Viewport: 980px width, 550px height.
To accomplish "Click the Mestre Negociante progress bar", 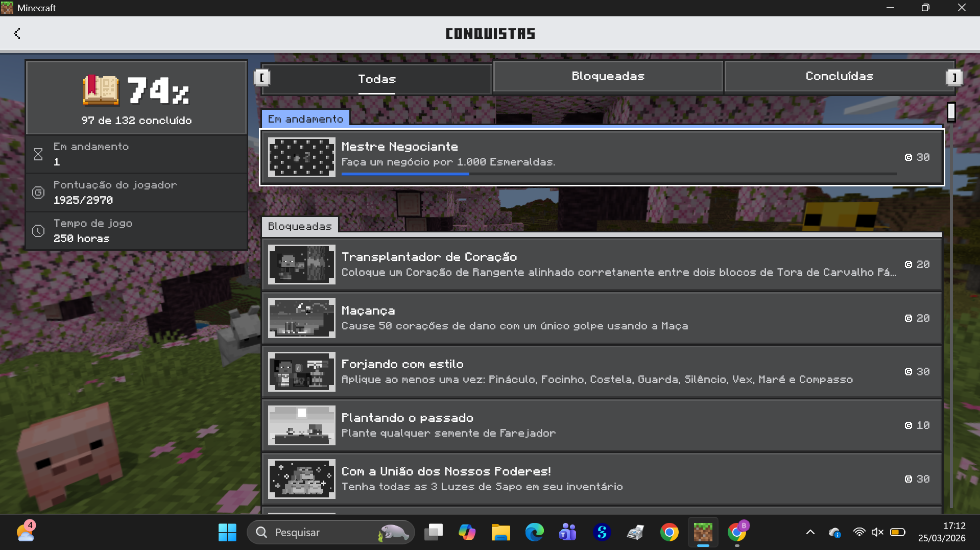I will pos(619,174).
